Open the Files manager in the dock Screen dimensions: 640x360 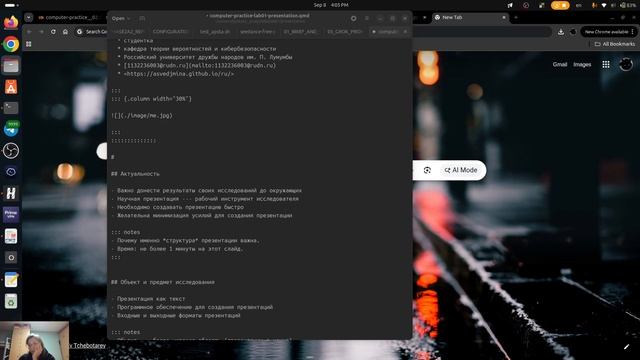(11, 65)
